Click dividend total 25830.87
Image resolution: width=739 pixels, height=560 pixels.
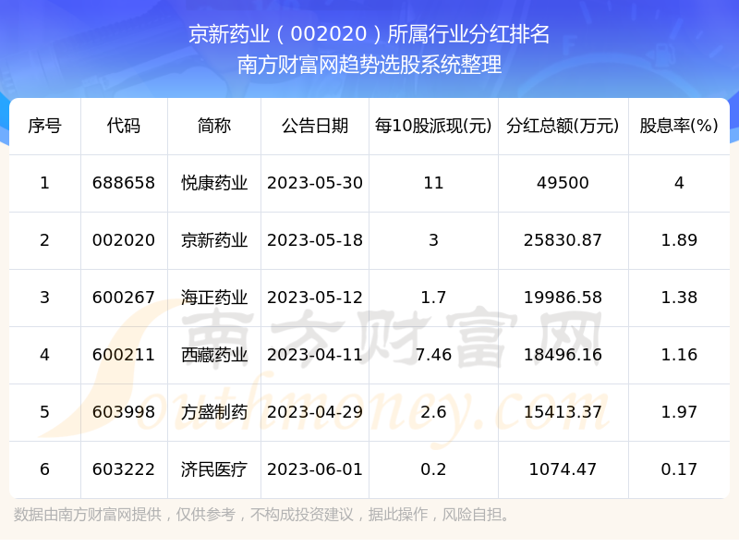click(563, 240)
